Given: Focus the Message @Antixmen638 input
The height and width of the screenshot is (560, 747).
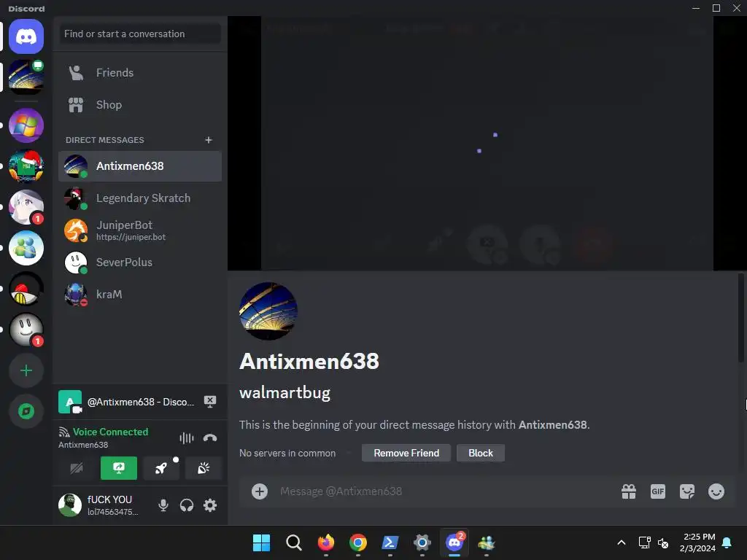Looking at the screenshot, I should coord(443,491).
